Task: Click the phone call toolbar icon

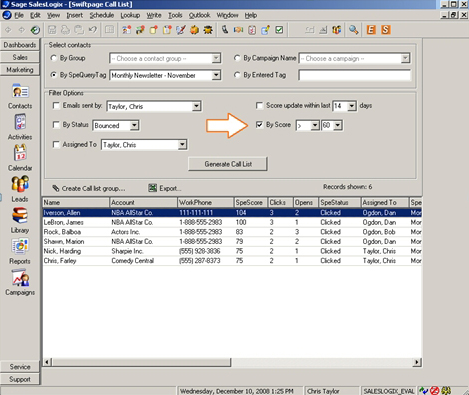Action: coord(225,30)
